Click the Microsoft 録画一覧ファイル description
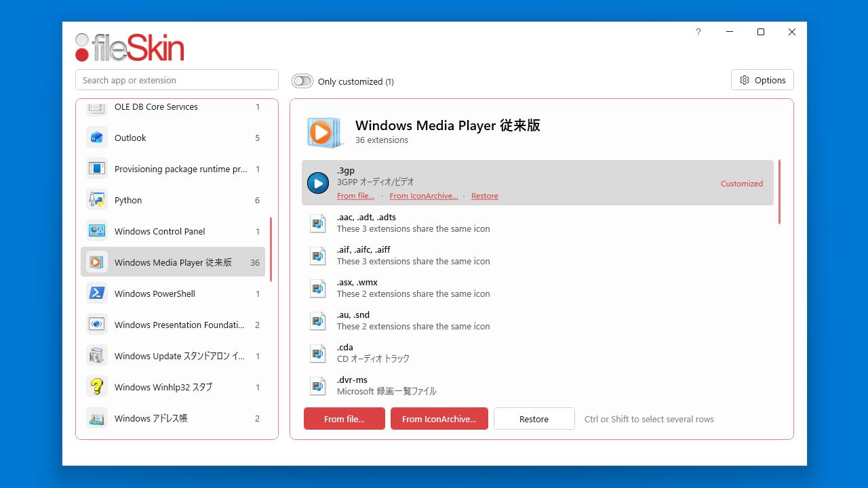 click(387, 391)
